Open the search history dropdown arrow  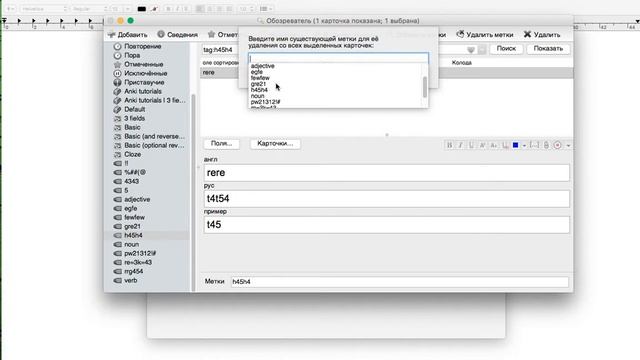coord(471,50)
